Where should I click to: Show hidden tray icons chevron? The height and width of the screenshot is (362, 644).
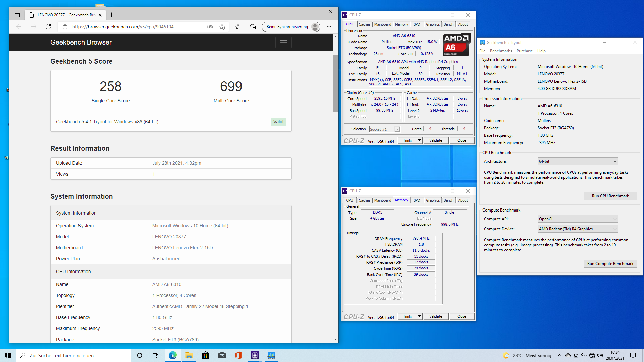pyautogui.click(x=559, y=355)
